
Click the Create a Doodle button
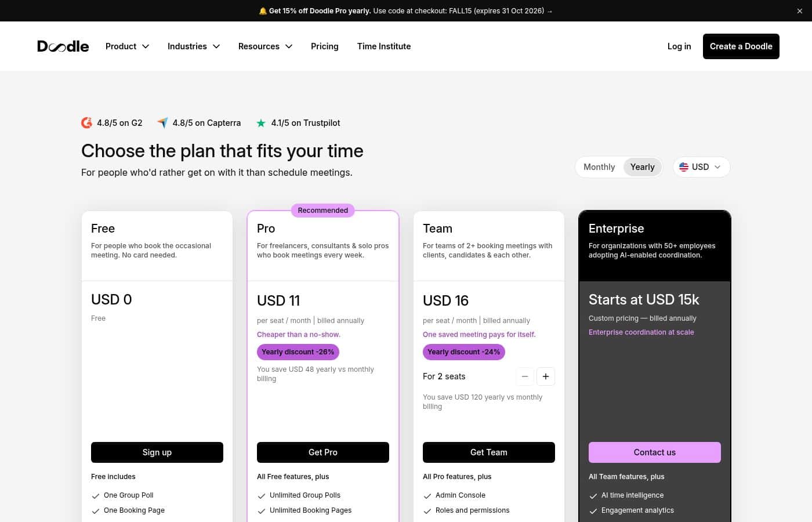pyautogui.click(x=741, y=46)
